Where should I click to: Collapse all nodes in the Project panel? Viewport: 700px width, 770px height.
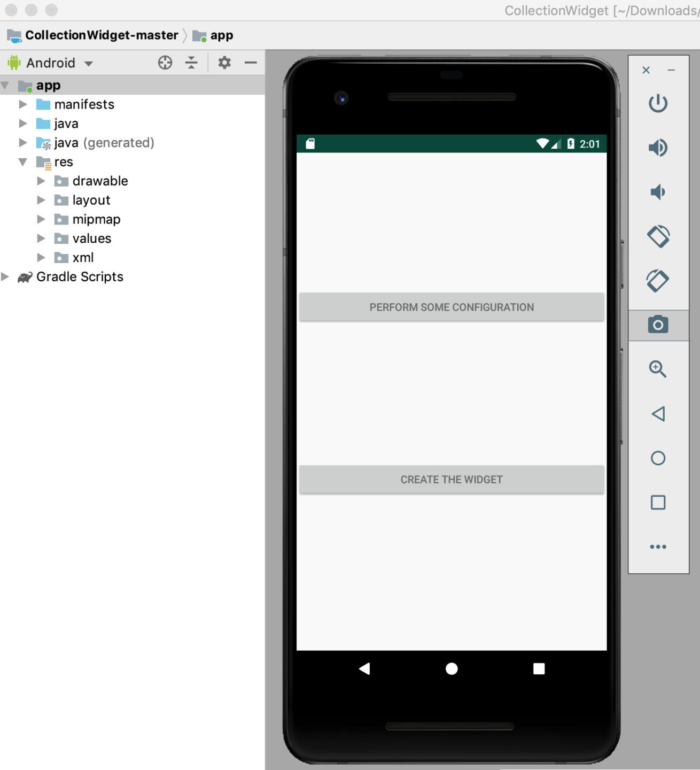[191, 63]
